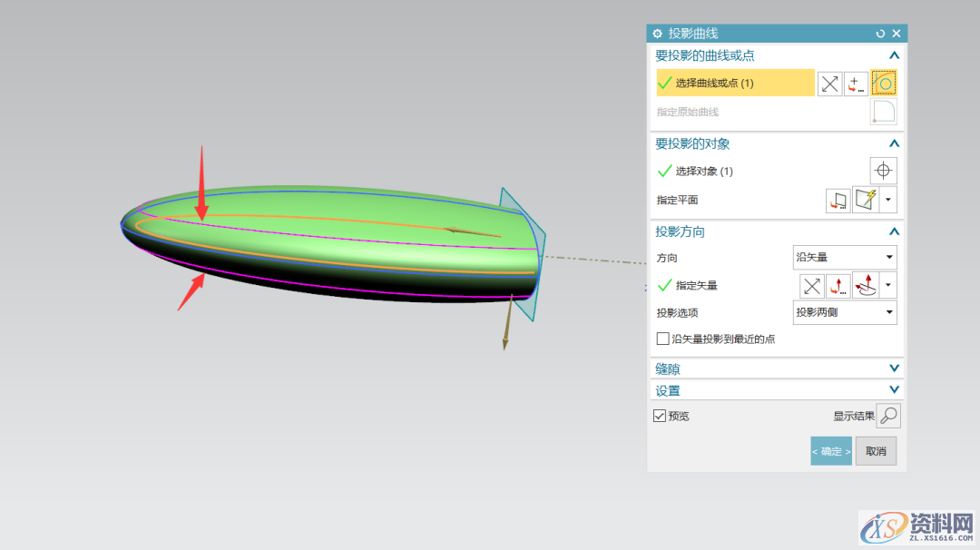Click the 取消 button
Image resolution: width=980 pixels, height=550 pixels.
(x=876, y=451)
